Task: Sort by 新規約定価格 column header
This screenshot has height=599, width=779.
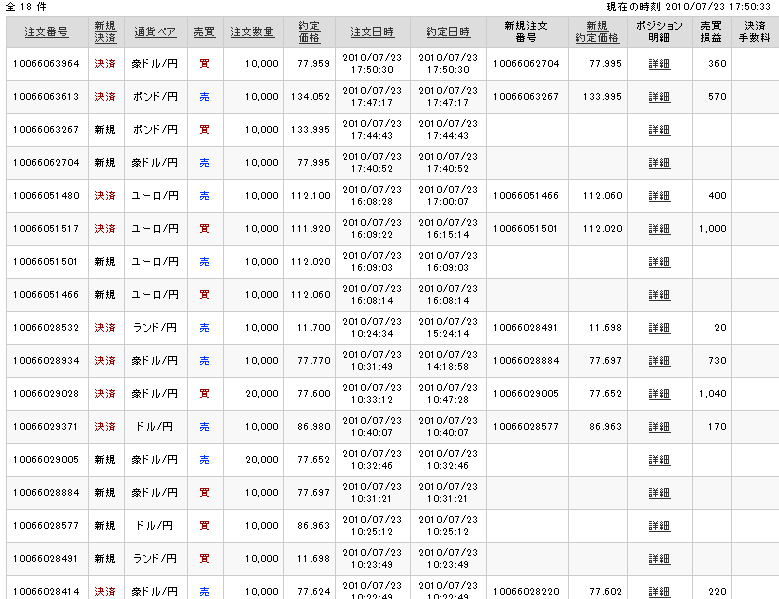Action: pyautogui.click(x=597, y=32)
